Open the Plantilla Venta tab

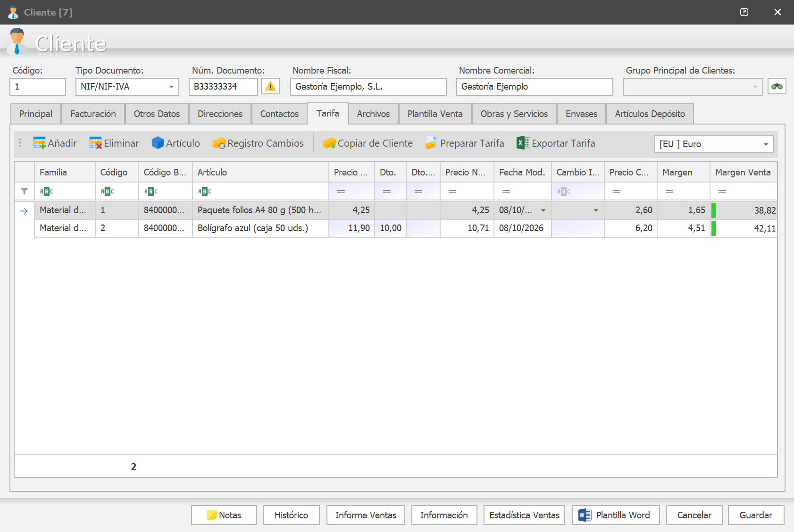click(x=435, y=114)
